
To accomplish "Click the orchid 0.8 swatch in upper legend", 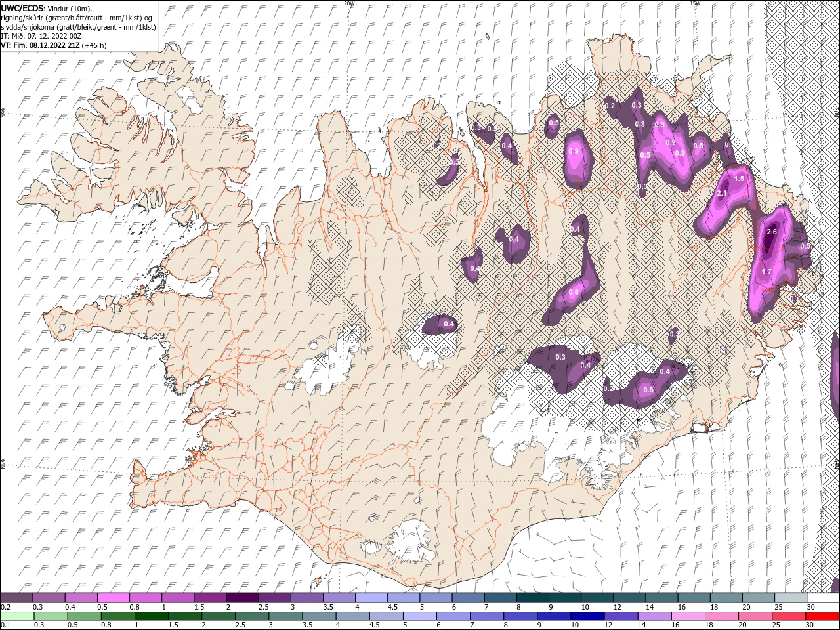I will coord(145,598).
